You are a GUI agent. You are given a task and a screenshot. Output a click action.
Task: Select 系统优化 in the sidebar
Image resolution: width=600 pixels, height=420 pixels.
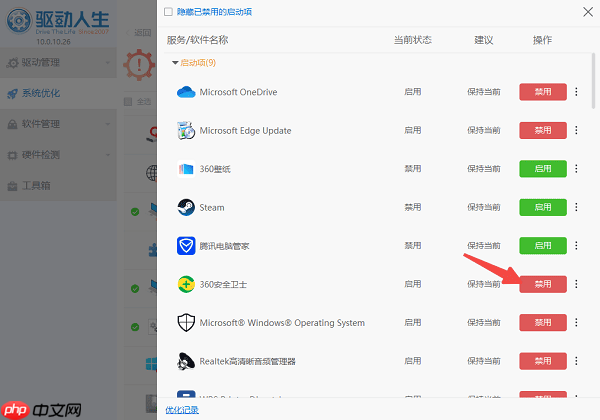tap(58, 93)
